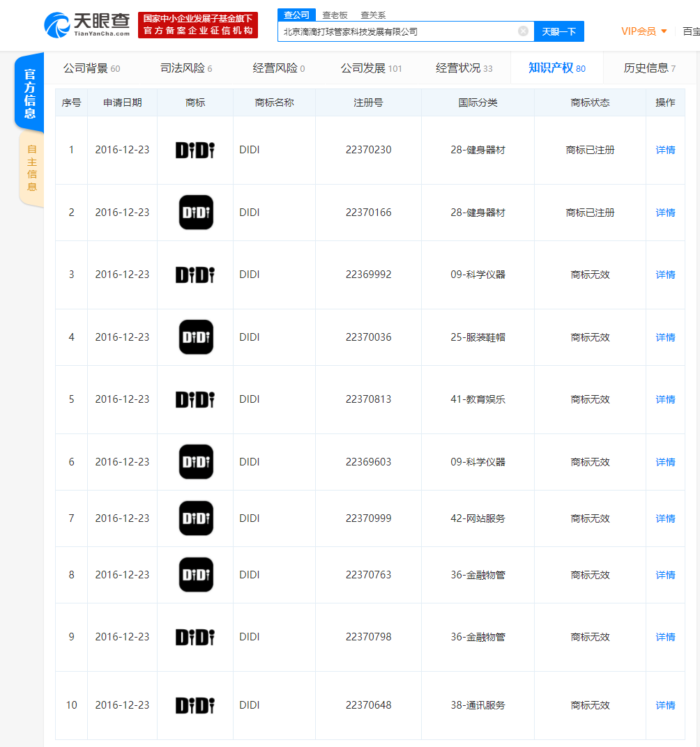Select registration number 22370230
The height and width of the screenshot is (747, 700).
[x=368, y=150]
